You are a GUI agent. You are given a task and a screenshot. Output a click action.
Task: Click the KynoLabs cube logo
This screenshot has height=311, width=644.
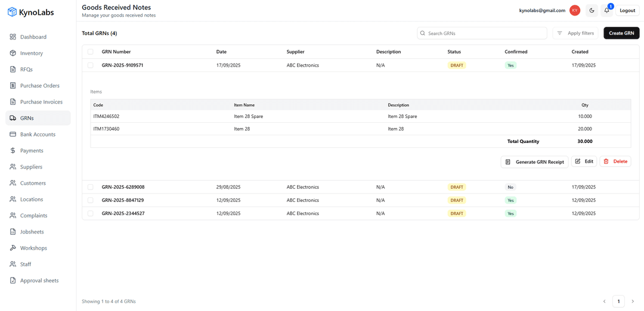[12, 12]
